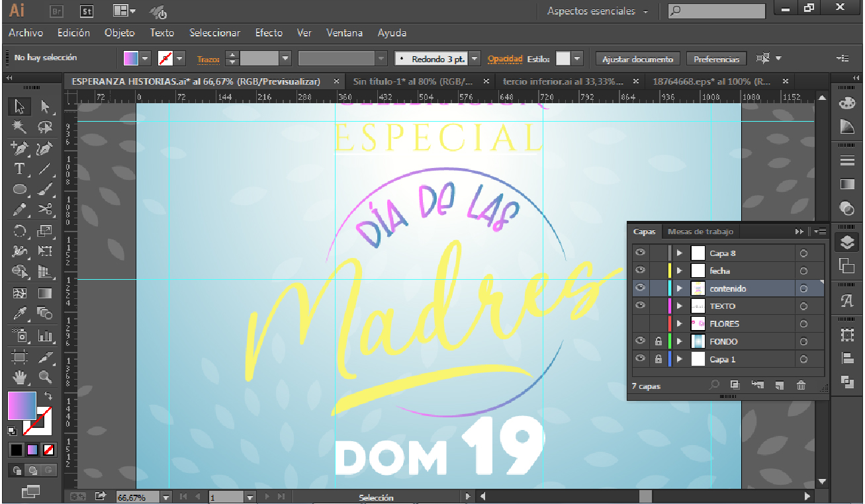Click the zoom level 66,67% field

coord(138,497)
